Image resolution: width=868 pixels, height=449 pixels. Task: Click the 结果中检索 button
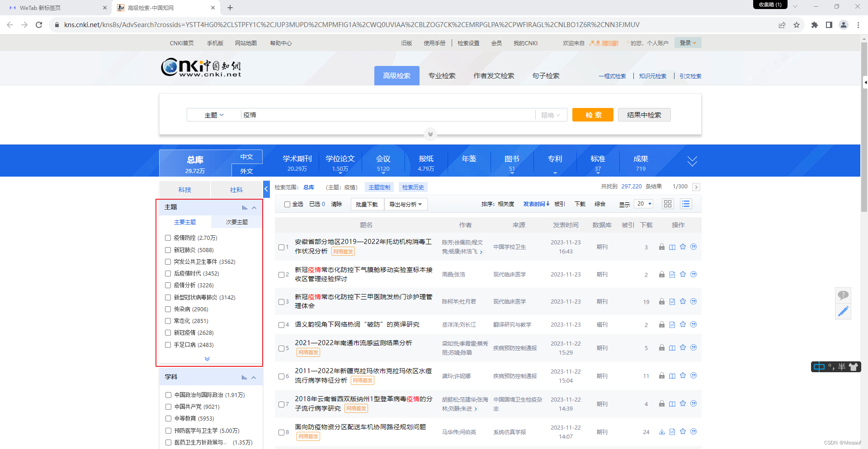click(x=644, y=115)
